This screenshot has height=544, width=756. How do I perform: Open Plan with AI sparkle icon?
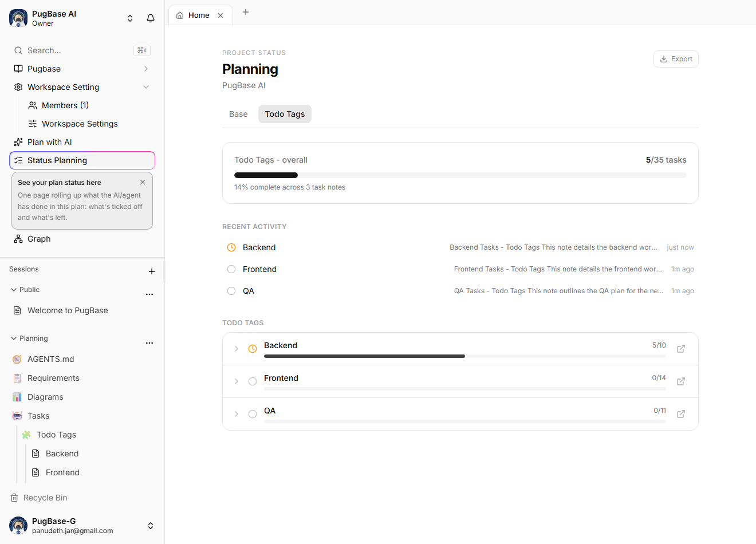18,142
